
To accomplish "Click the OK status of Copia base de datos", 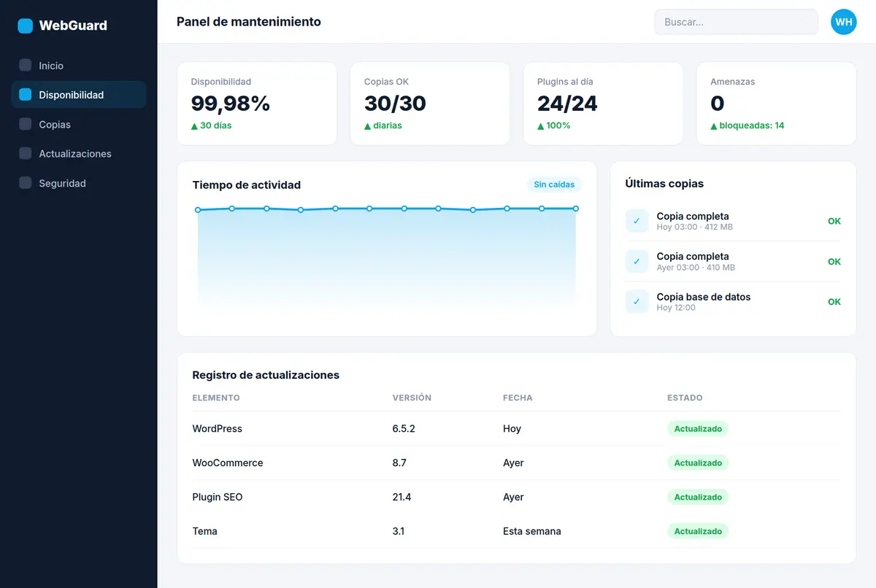I will [x=834, y=301].
